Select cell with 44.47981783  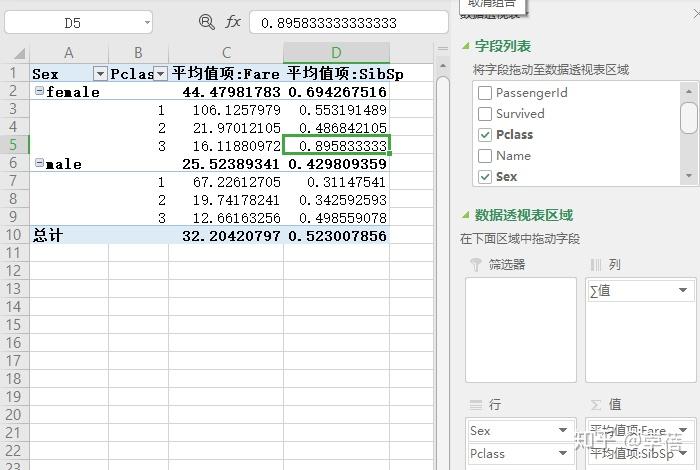click(x=226, y=91)
